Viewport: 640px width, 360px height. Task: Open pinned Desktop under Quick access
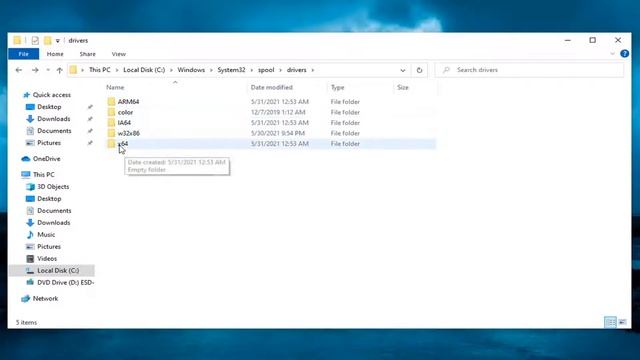[49, 107]
